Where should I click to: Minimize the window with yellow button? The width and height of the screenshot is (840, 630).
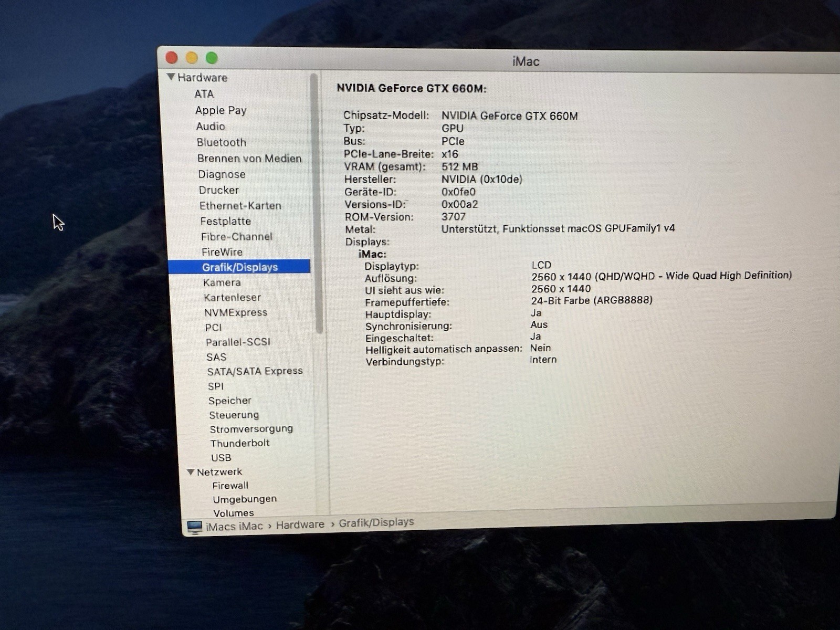pos(192,58)
